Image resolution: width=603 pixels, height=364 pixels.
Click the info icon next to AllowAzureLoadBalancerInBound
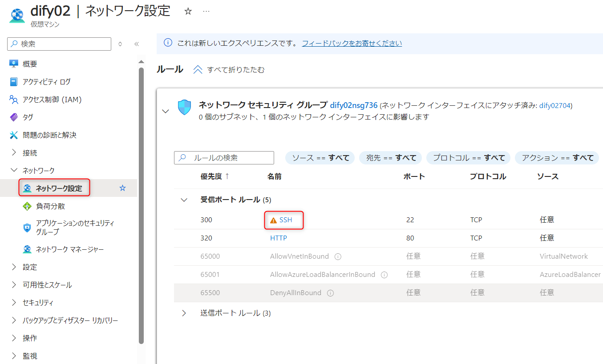pos(384,274)
